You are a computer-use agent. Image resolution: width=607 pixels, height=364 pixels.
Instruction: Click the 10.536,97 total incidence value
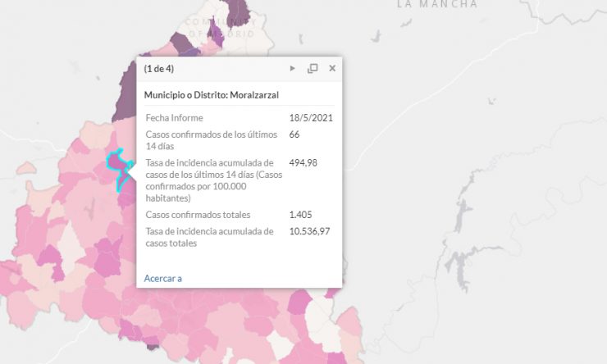(310, 231)
